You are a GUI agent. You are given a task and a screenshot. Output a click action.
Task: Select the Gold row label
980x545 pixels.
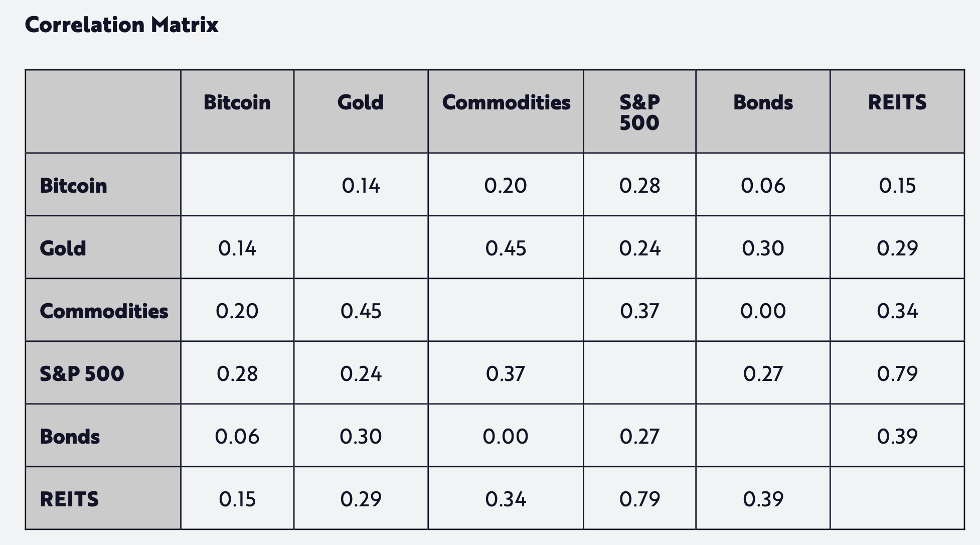coord(63,248)
